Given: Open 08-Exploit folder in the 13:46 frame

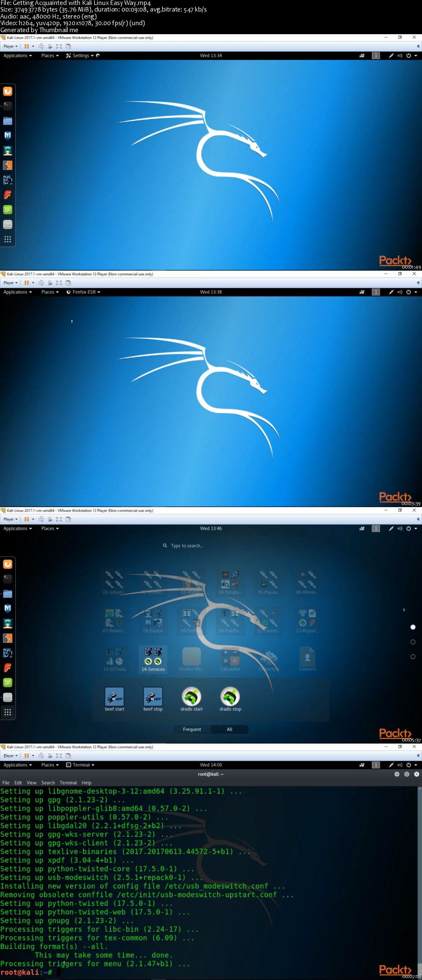Looking at the screenshot, I should [153, 621].
